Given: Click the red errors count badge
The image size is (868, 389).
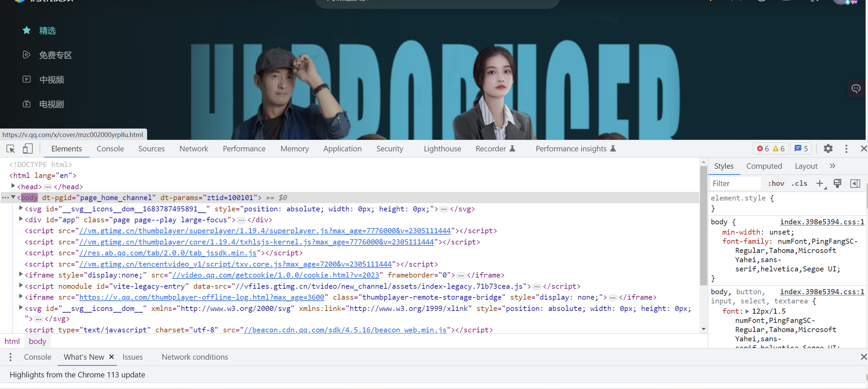Looking at the screenshot, I should tap(763, 149).
